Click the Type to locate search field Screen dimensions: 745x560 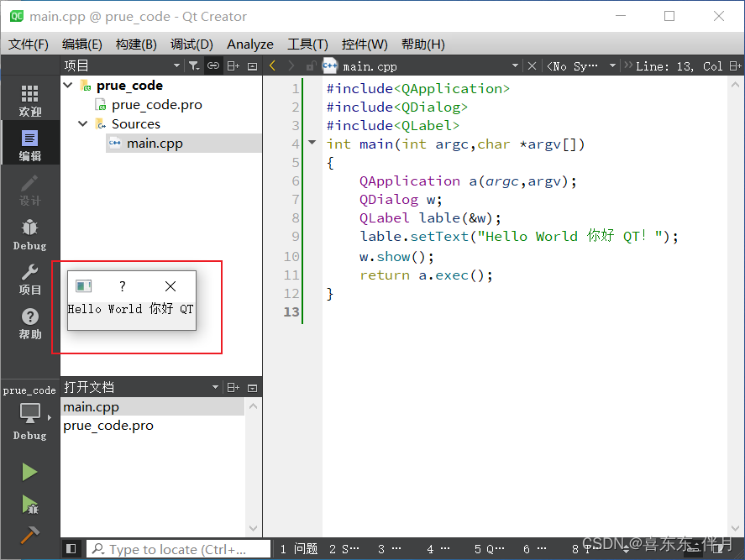(176, 548)
